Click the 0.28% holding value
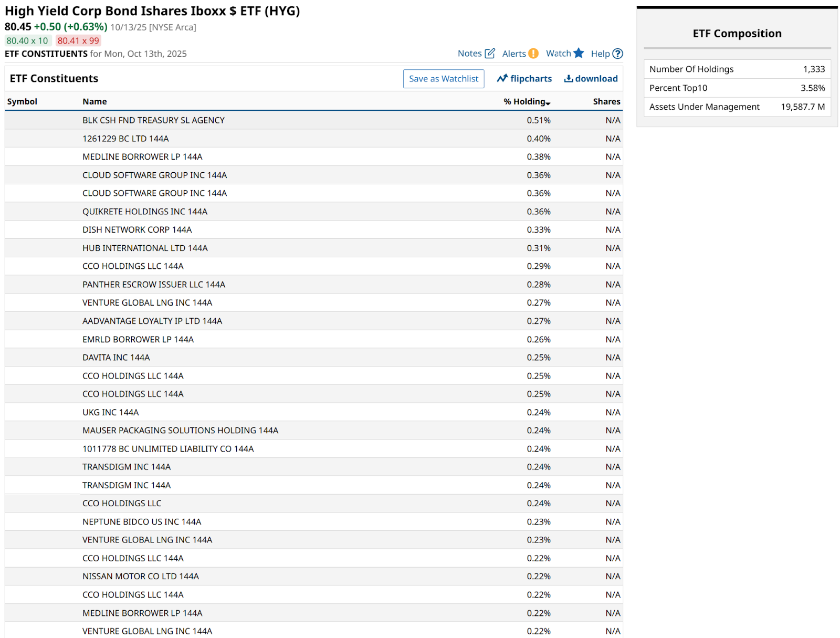Viewport: 840px width, 638px height. (x=539, y=285)
